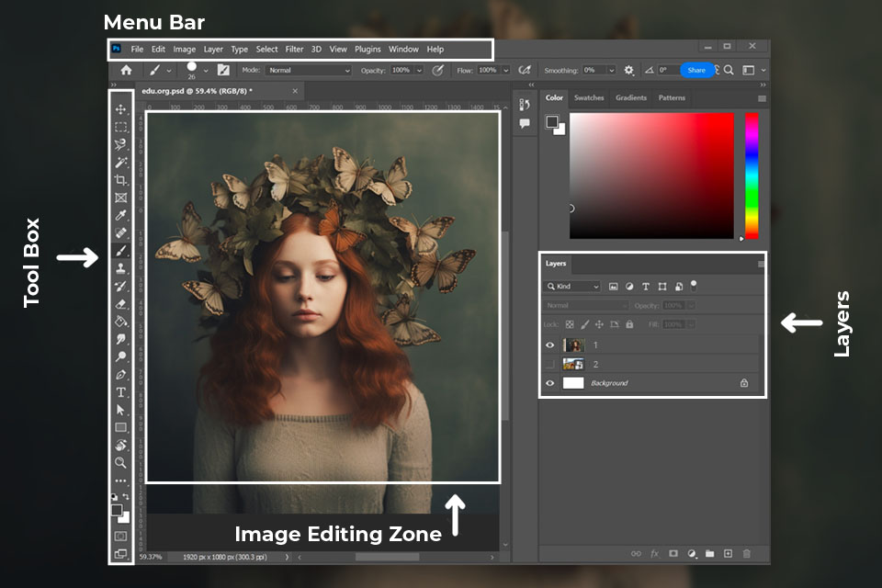The height and width of the screenshot is (588, 882).
Task: Select the Smudge tool
Action: click(x=120, y=339)
